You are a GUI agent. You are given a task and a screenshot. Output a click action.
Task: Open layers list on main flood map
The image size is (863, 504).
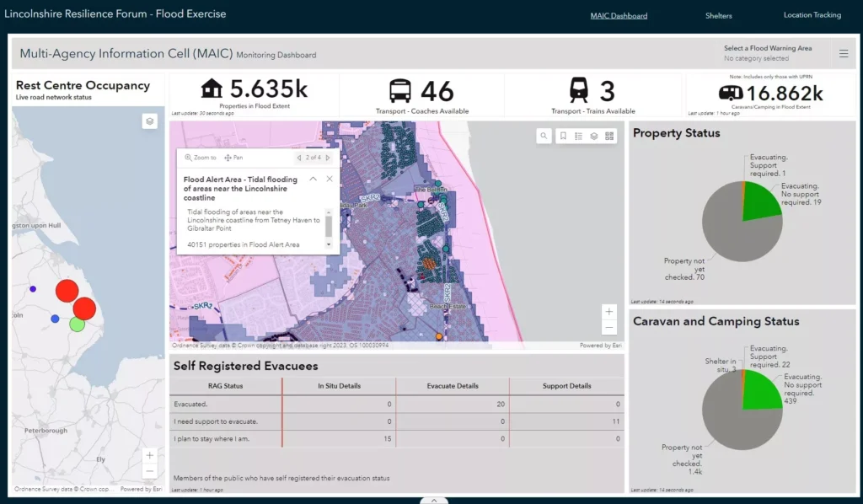pos(594,136)
